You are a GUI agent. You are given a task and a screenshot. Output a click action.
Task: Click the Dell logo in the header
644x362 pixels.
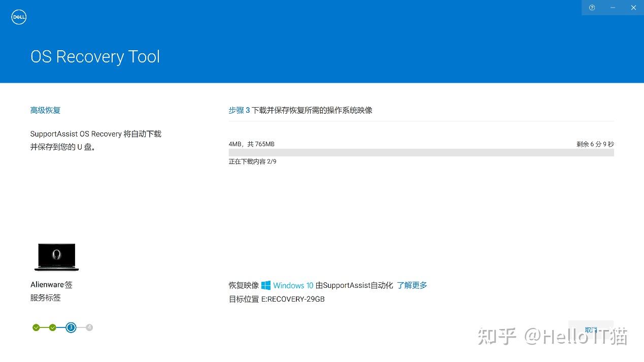(18, 17)
